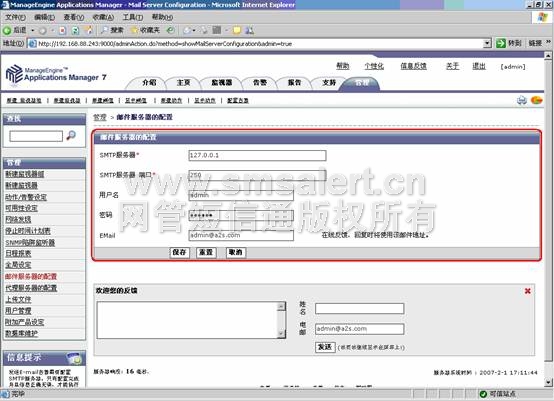
Task: Click the browser Back arrow icon
Action: (7, 30)
